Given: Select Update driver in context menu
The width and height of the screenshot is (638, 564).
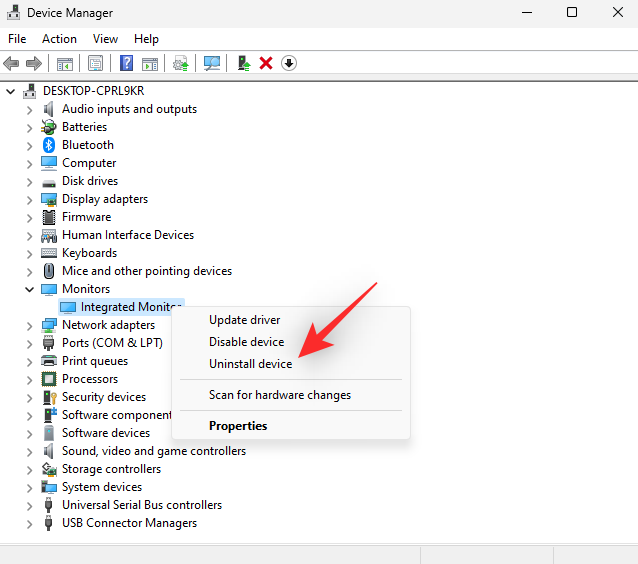Looking at the screenshot, I should point(245,320).
